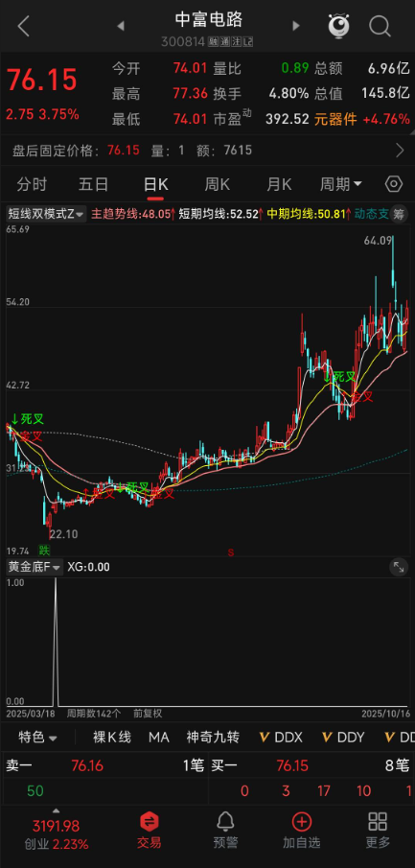Switch to 周K tab
415x868 pixels.
pos(217,184)
